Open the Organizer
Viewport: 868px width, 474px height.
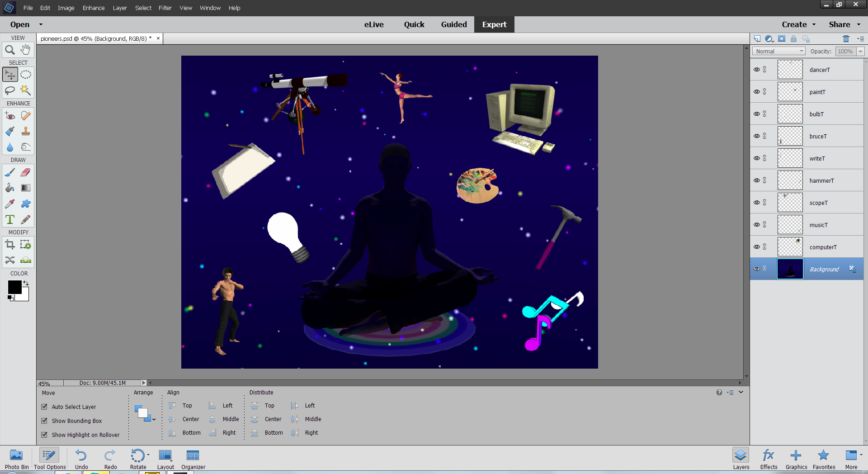pos(193,459)
